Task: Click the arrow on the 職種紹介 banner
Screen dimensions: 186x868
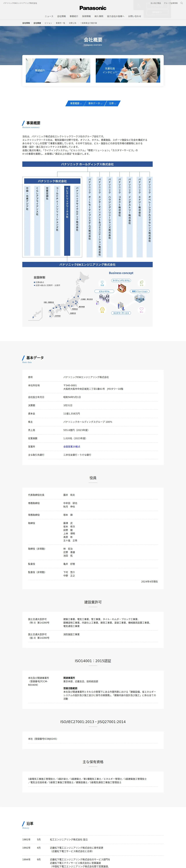Action: point(89,81)
